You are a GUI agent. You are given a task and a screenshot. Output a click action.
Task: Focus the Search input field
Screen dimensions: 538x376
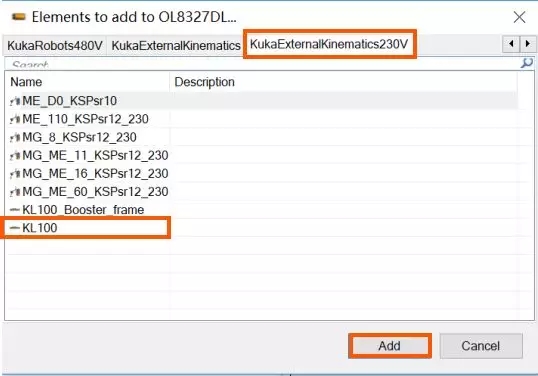tap(262, 64)
